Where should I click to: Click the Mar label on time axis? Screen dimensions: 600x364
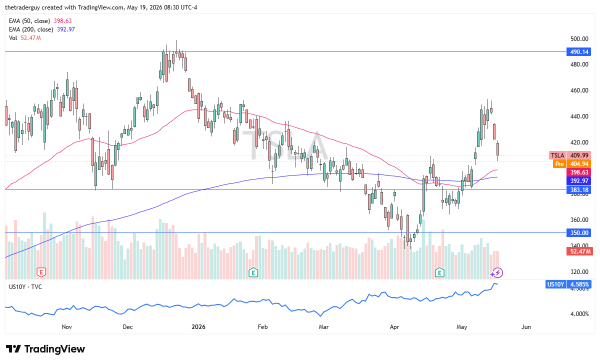(x=323, y=327)
